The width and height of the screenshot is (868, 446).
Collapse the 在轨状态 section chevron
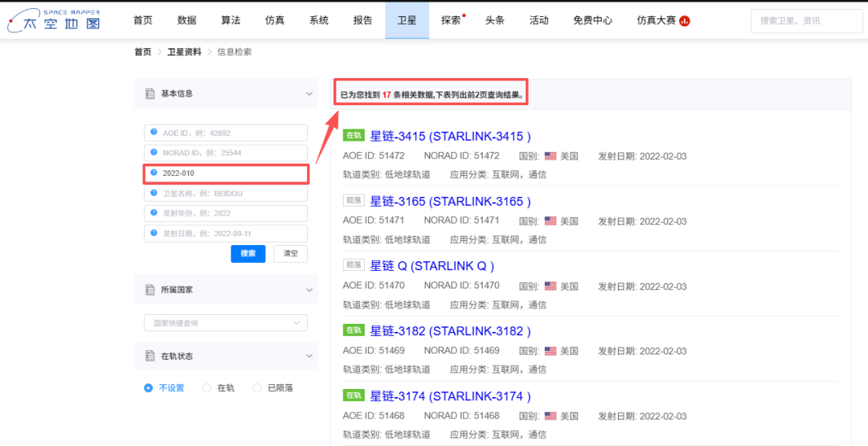tap(309, 356)
